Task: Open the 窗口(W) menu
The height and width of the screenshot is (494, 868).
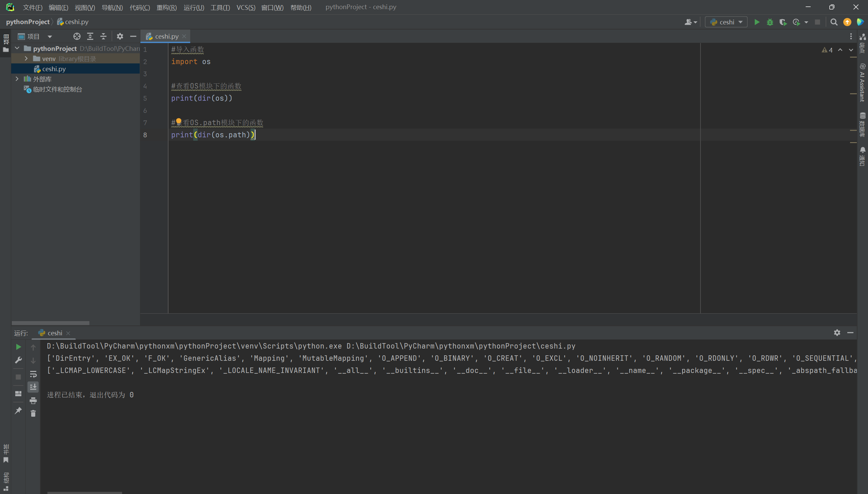Action: point(272,7)
